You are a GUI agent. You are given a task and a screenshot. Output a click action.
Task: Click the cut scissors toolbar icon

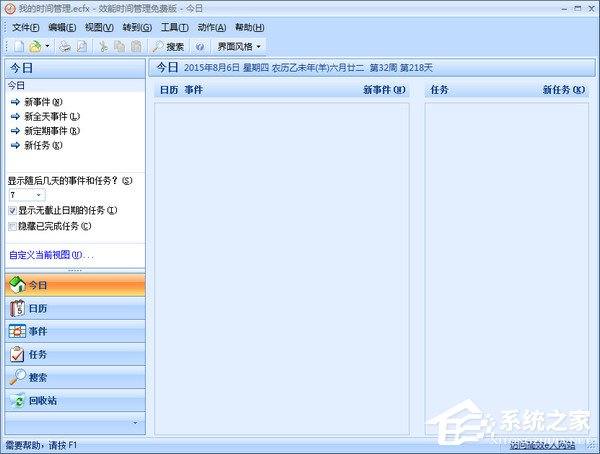point(103,47)
